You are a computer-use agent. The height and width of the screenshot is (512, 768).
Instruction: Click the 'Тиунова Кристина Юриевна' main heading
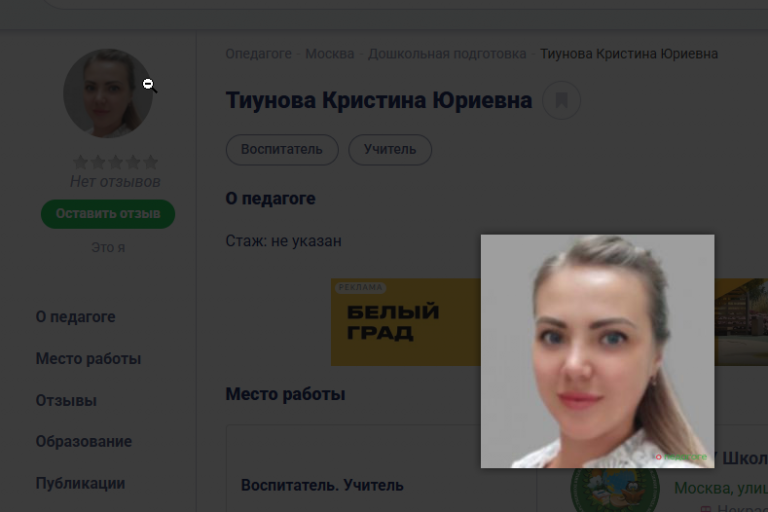(x=379, y=100)
